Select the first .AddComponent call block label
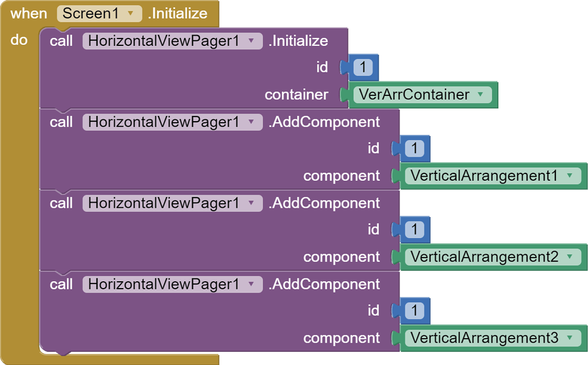Screen dimensions: 588x365 [x=324, y=122]
